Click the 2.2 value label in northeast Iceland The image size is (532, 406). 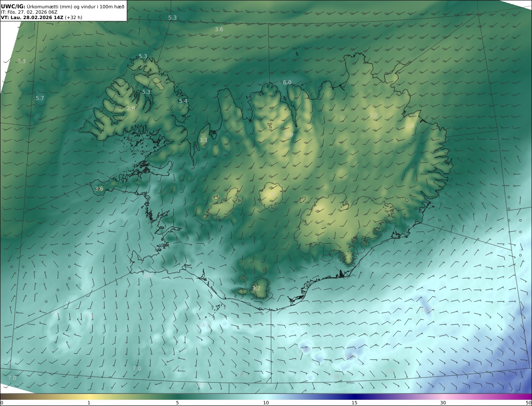point(374,115)
